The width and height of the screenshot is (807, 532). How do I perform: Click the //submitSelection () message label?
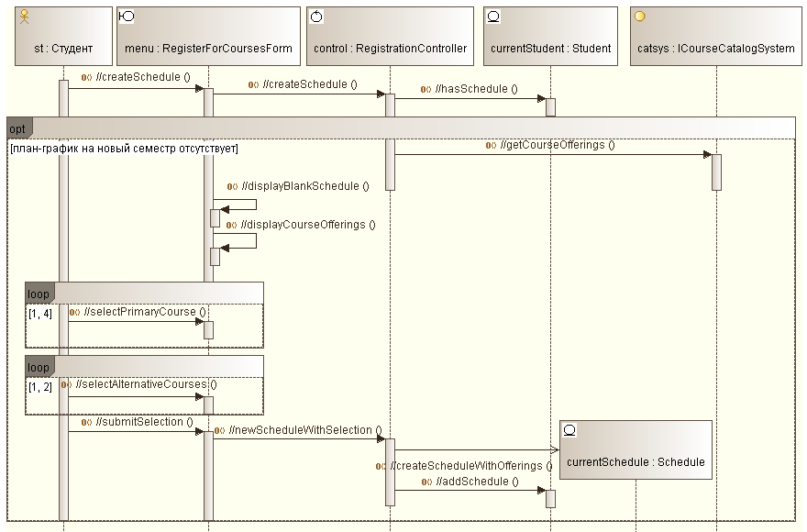coord(144,422)
